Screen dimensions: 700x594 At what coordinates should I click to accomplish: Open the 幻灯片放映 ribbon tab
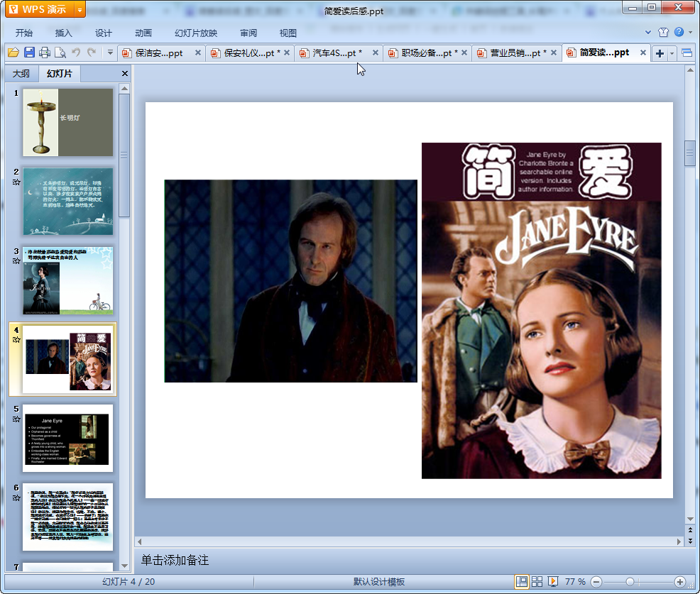[195, 33]
